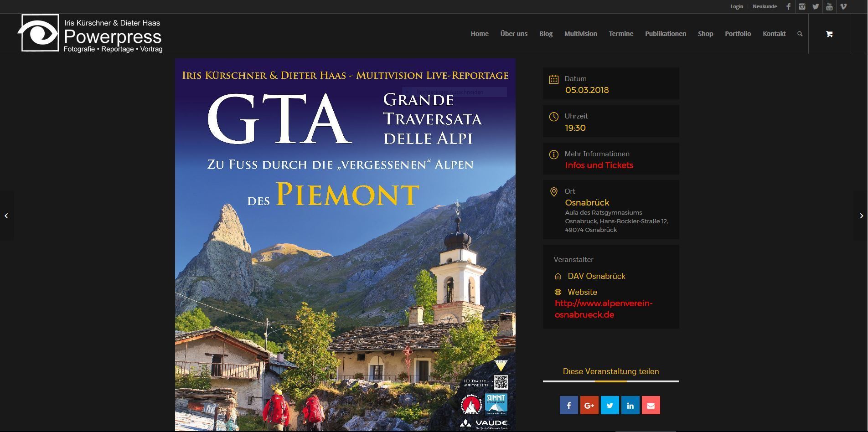Screen dimensions: 868x432
Task: Open the Instagram profile icon in header
Action: [x=802, y=6]
